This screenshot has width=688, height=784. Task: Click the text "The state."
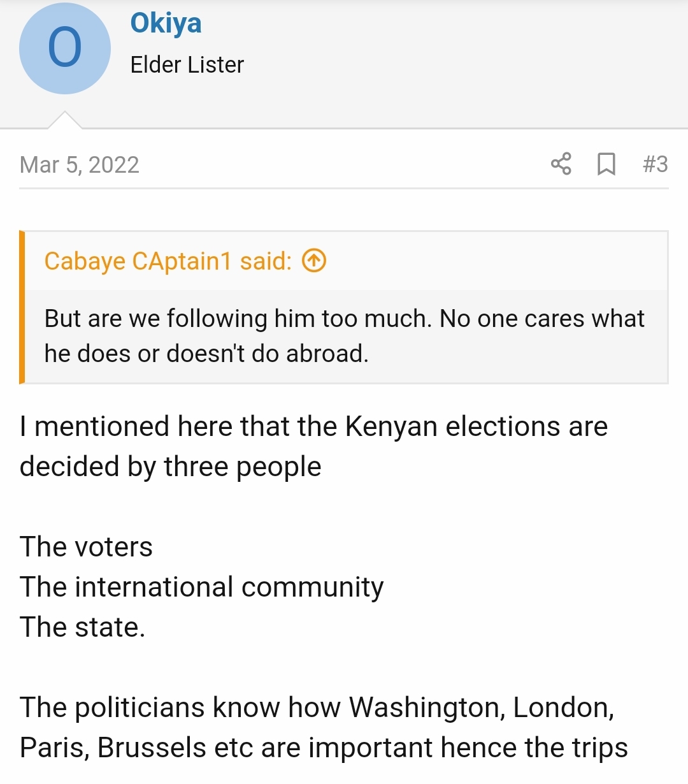click(x=83, y=627)
